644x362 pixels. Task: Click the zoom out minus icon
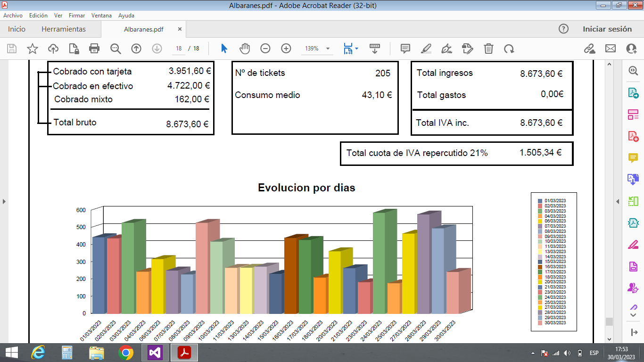click(x=265, y=49)
